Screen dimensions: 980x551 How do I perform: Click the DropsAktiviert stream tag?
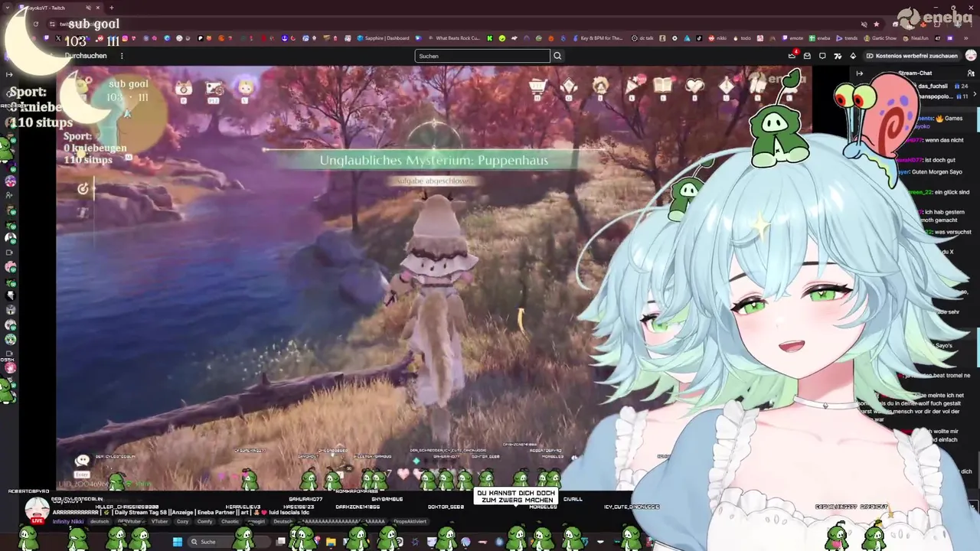click(x=410, y=522)
